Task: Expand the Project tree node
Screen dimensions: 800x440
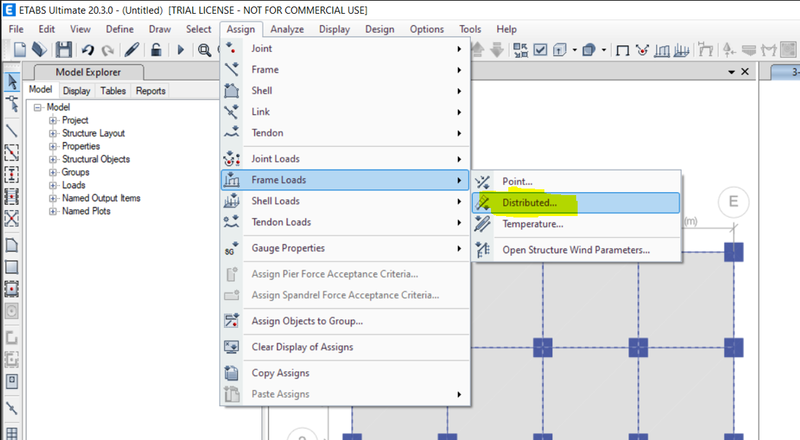Action: (x=53, y=120)
